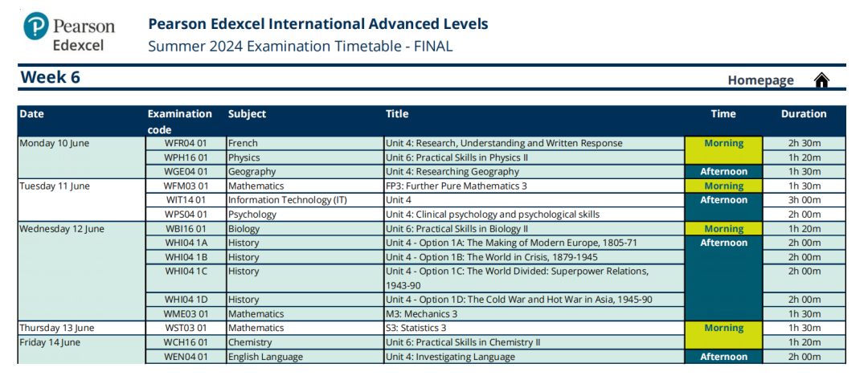Image resolution: width=868 pixels, height=380 pixels.
Task: Click exam code WPH16 01
Action: [186, 157]
